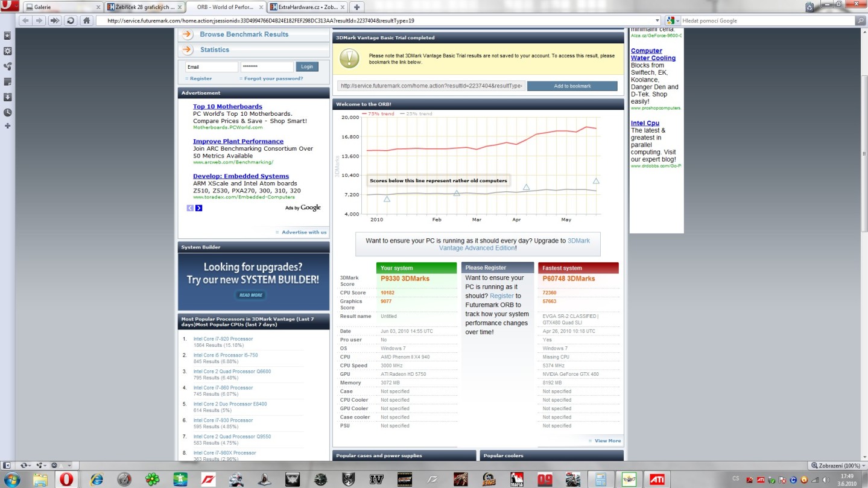Image resolution: width=868 pixels, height=488 pixels.
Task: Open the Notes panel in sidebar
Action: 7,81
